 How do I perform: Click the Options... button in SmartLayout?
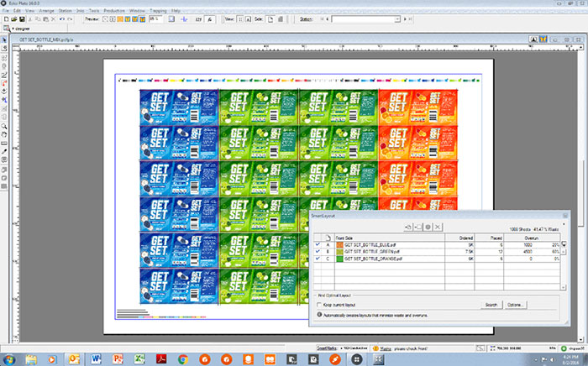pos(515,305)
